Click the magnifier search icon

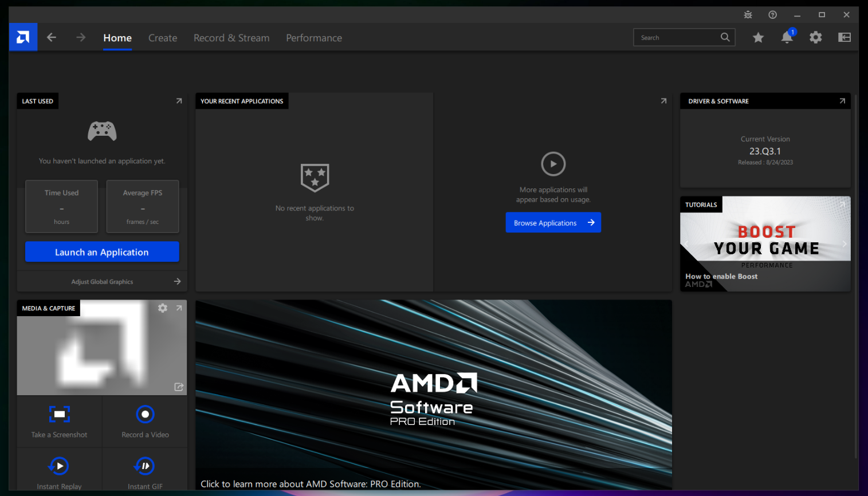pos(725,37)
